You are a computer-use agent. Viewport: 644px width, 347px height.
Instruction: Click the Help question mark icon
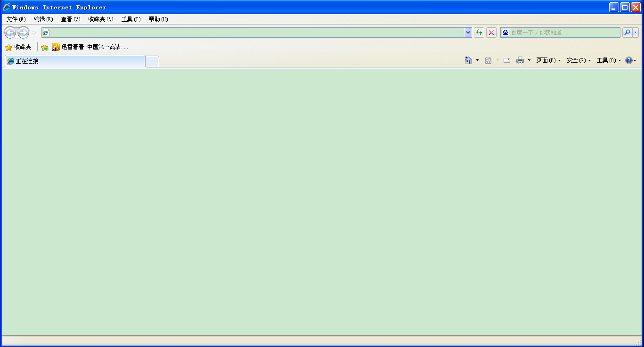(629, 60)
